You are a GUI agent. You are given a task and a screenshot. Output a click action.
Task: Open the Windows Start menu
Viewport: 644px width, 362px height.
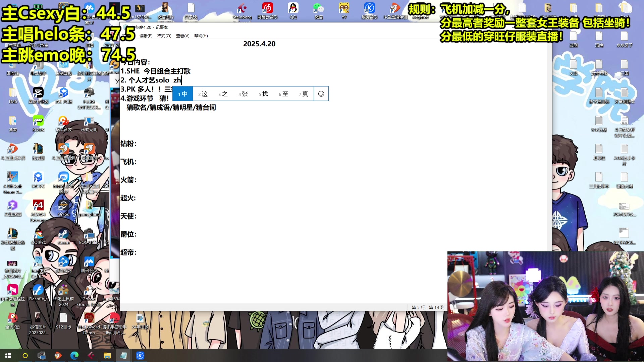point(8,355)
